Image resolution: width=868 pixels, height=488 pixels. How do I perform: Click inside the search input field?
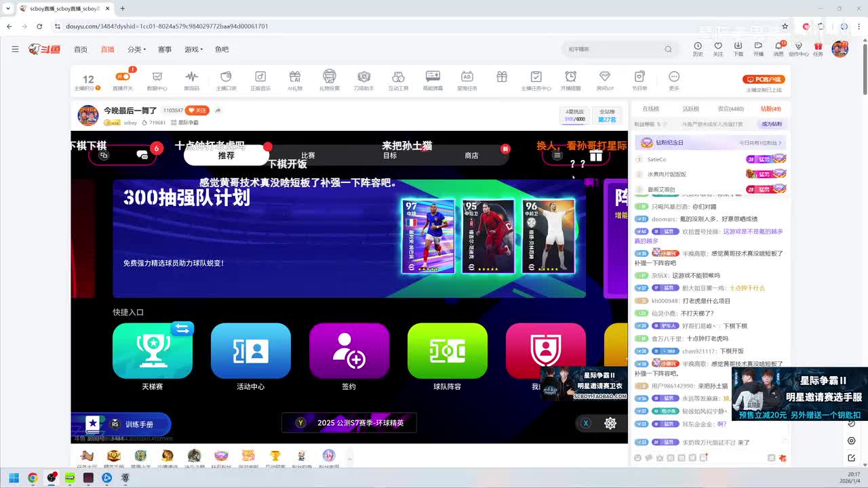[614, 49]
